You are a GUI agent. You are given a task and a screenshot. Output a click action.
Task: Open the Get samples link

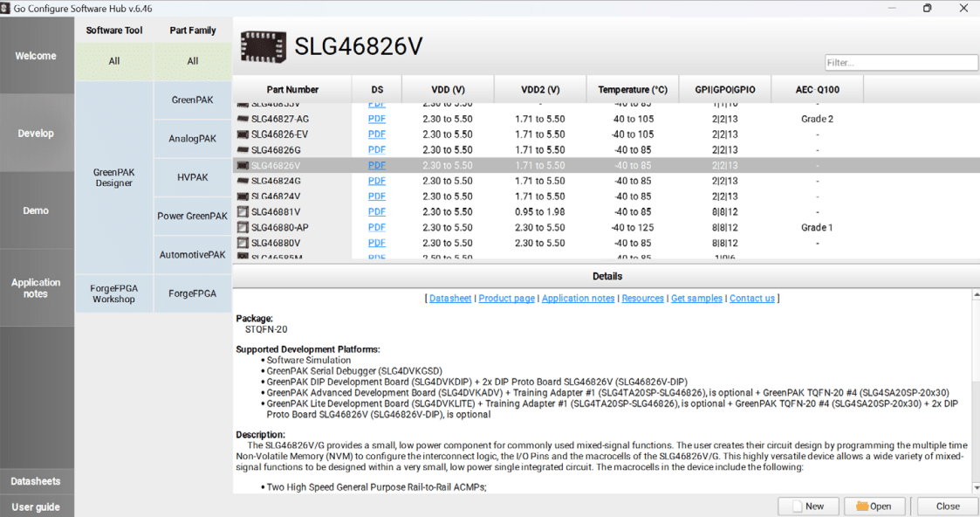[x=697, y=298]
